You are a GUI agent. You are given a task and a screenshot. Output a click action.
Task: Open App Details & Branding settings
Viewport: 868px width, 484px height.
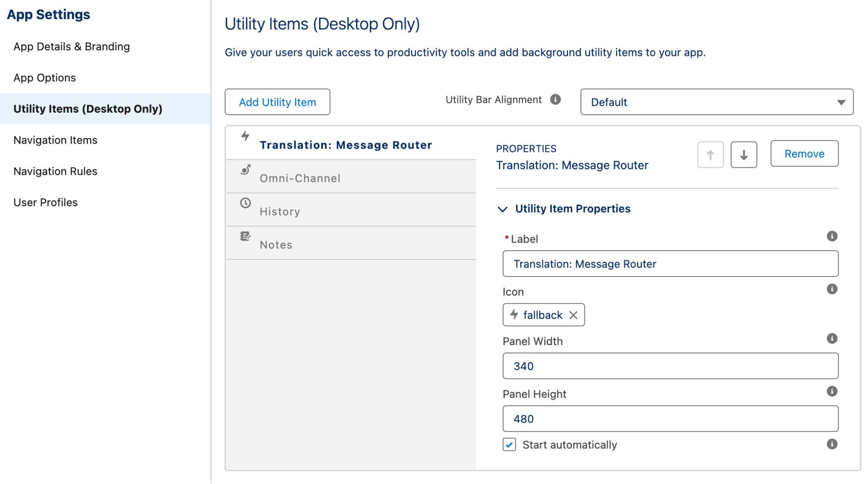(x=72, y=47)
